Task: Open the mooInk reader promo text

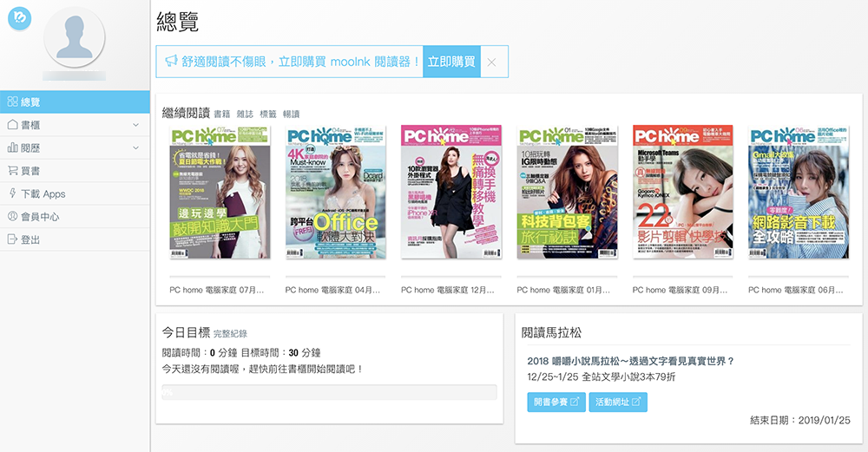Action: [x=300, y=62]
